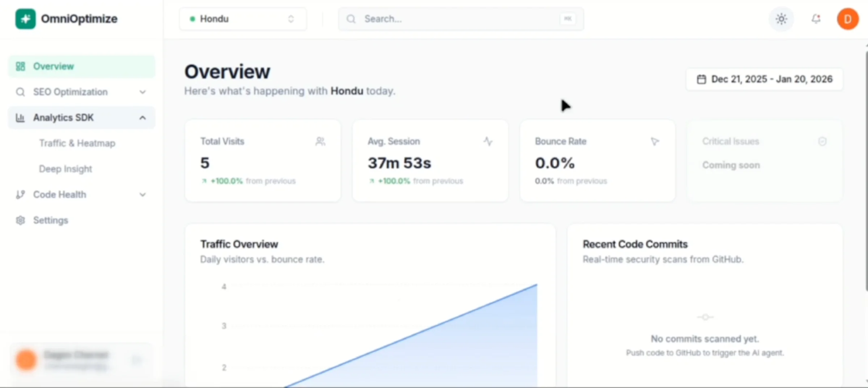This screenshot has height=388, width=868.
Task: Click the Avg. Session +100.0% trend indicator
Action: coord(390,181)
